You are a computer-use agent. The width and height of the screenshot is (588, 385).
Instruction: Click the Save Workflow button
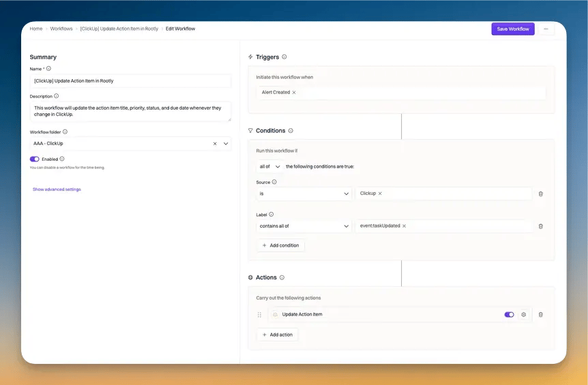click(513, 29)
